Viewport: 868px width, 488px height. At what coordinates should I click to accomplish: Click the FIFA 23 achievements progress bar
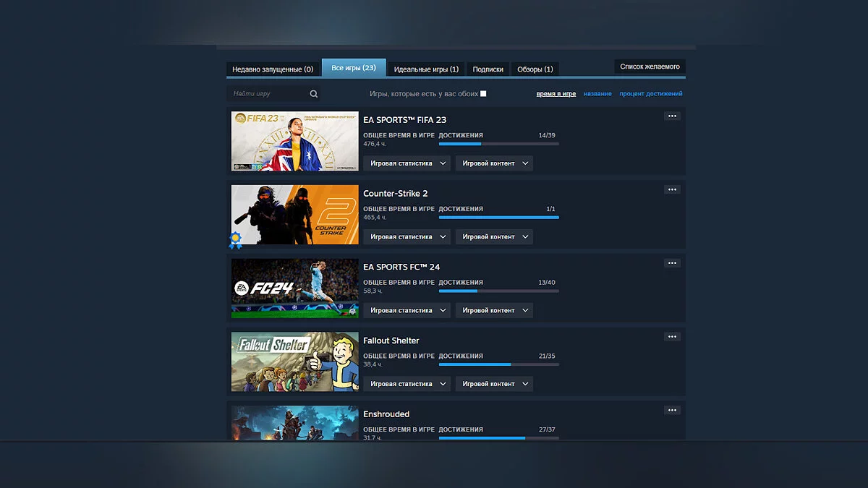pos(499,143)
